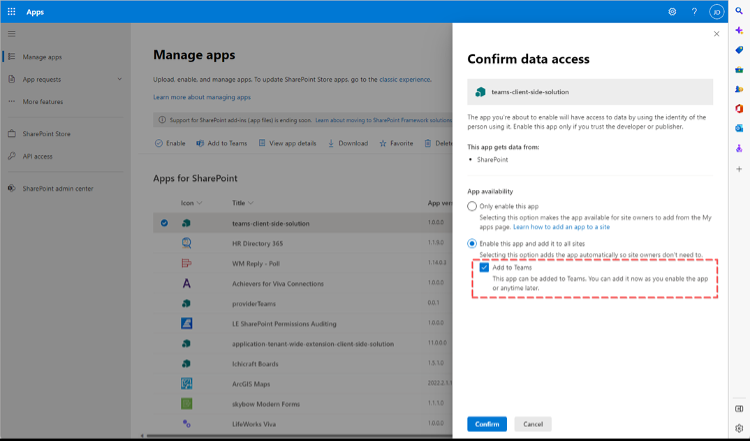The image size is (750, 441).
Task: Click the Ichicraft Boards app icon
Action: pos(187,364)
